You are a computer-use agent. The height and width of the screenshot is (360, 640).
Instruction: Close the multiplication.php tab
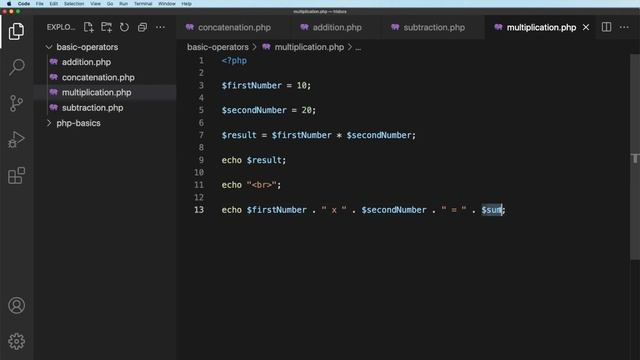click(x=586, y=27)
